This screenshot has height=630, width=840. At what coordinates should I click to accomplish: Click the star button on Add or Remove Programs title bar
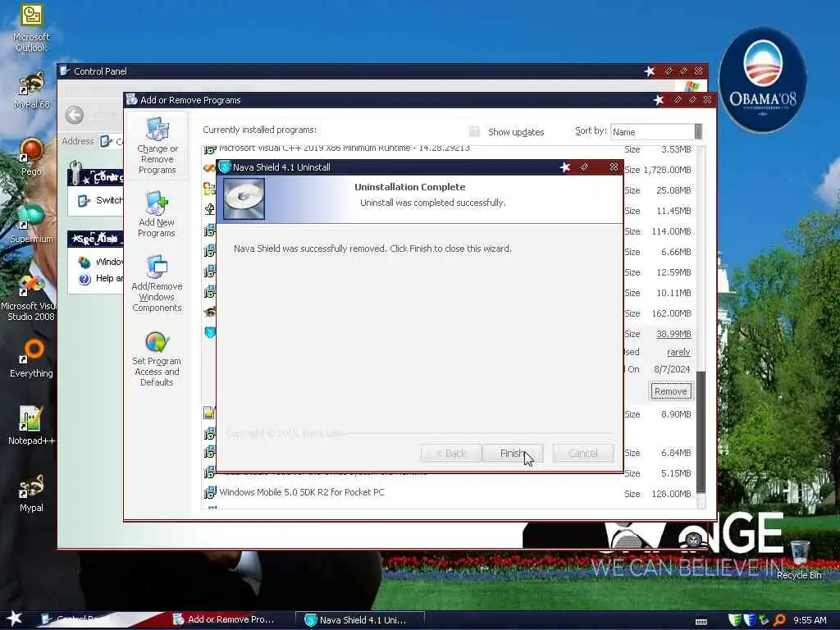click(659, 99)
